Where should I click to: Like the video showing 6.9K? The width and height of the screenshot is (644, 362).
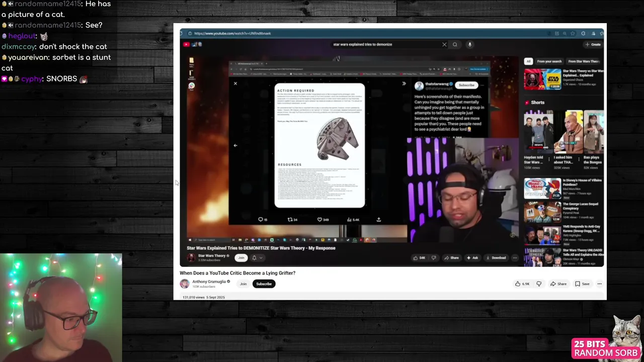[522, 284]
